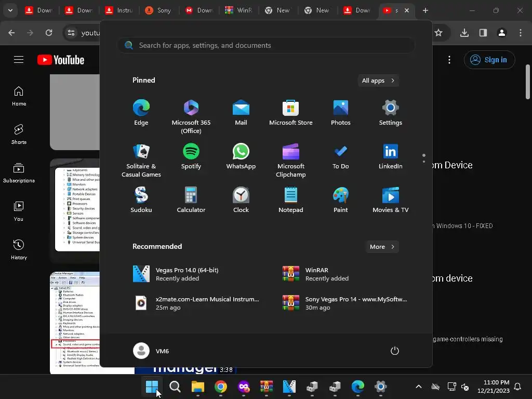The width and height of the screenshot is (532, 399).
Task: Open the Sudoku game
Action: tap(141, 200)
